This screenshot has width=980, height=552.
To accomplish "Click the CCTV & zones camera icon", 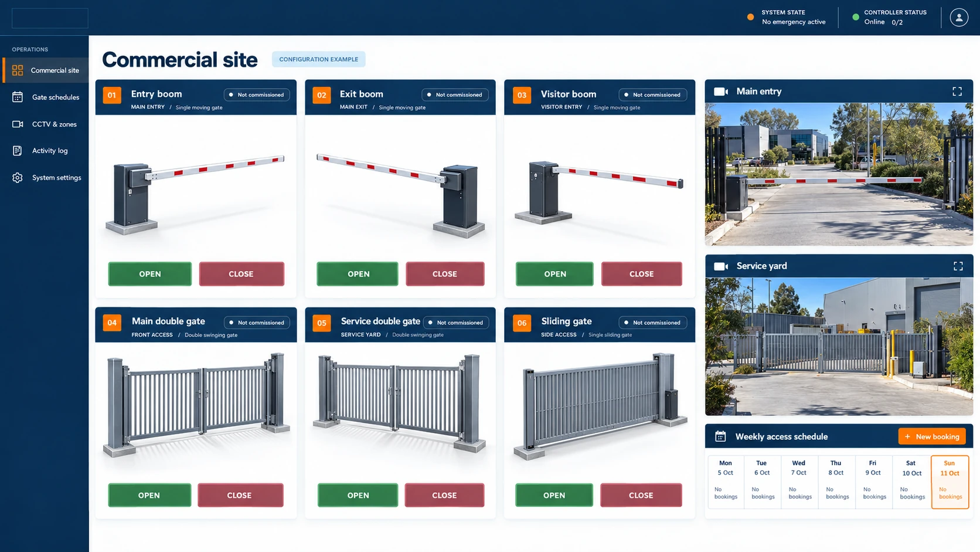I will point(18,124).
